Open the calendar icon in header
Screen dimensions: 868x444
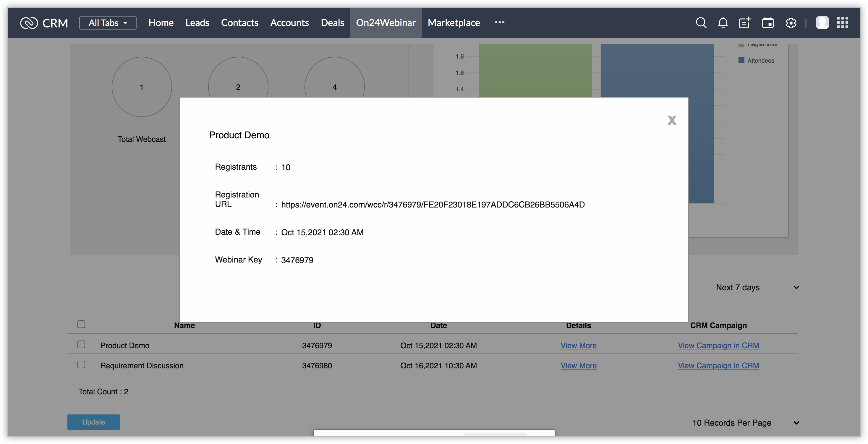(767, 23)
